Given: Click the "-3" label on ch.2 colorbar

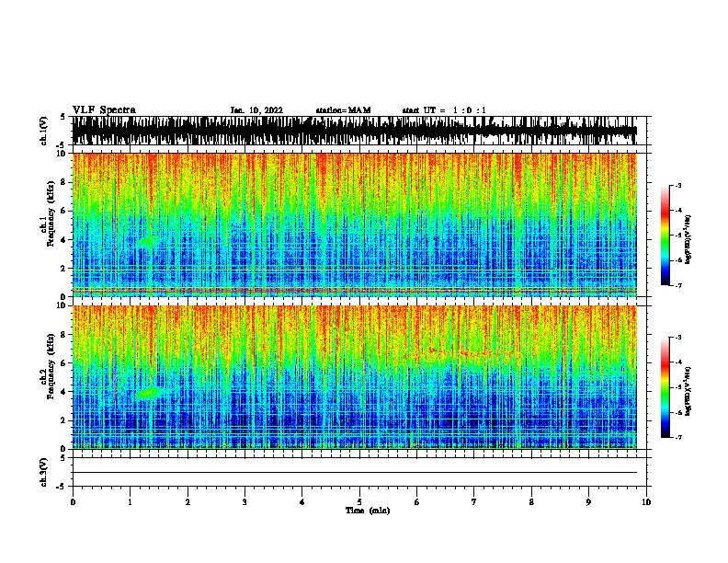Looking at the screenshot, I should click(678, 338).
